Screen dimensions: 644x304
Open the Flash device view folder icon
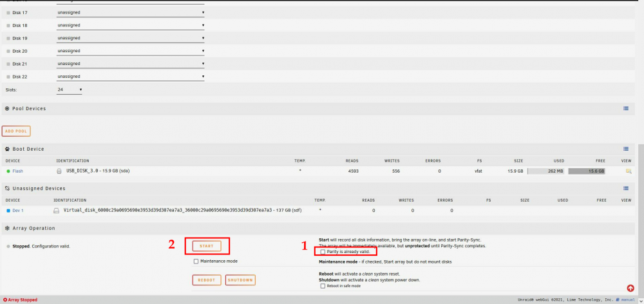point(628,171)
